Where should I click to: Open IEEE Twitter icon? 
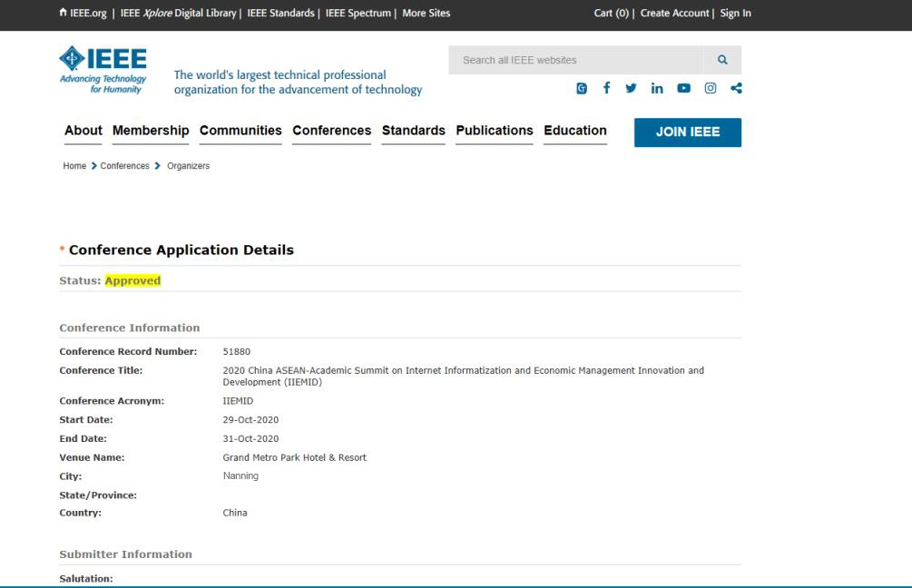pyautogui.click(x=631, y=88)
